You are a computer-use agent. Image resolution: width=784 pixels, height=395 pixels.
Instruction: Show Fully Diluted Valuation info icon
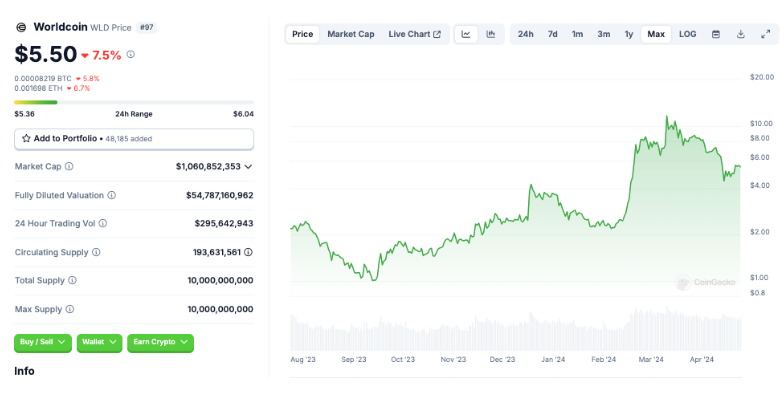coord(112,195)
